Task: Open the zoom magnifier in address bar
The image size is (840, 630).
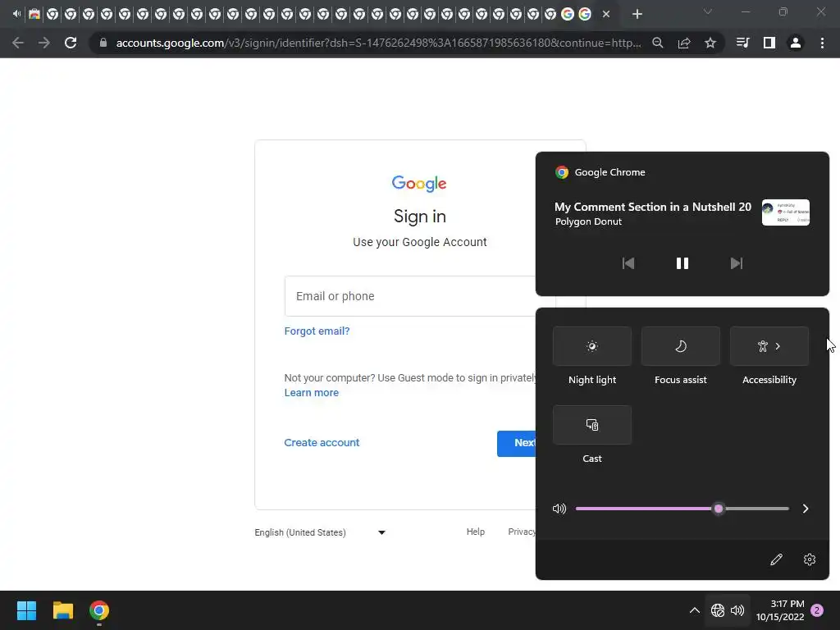Action: point(658,43)
